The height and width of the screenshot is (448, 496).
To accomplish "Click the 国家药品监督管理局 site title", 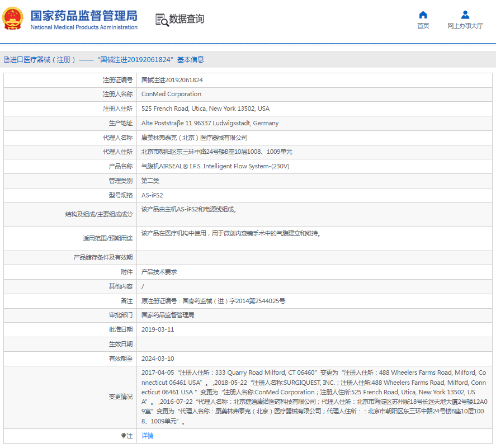I will coord(84,16).
